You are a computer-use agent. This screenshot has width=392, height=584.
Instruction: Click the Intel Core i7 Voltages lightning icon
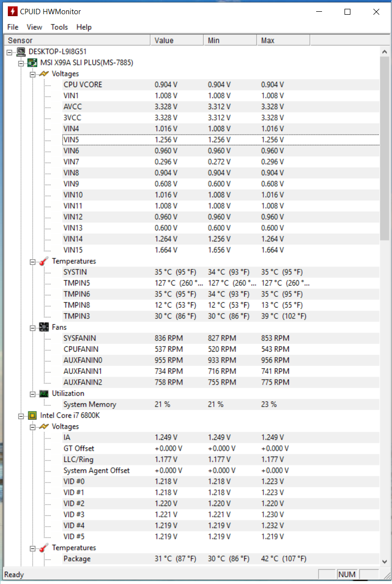(x=44, y=426)
